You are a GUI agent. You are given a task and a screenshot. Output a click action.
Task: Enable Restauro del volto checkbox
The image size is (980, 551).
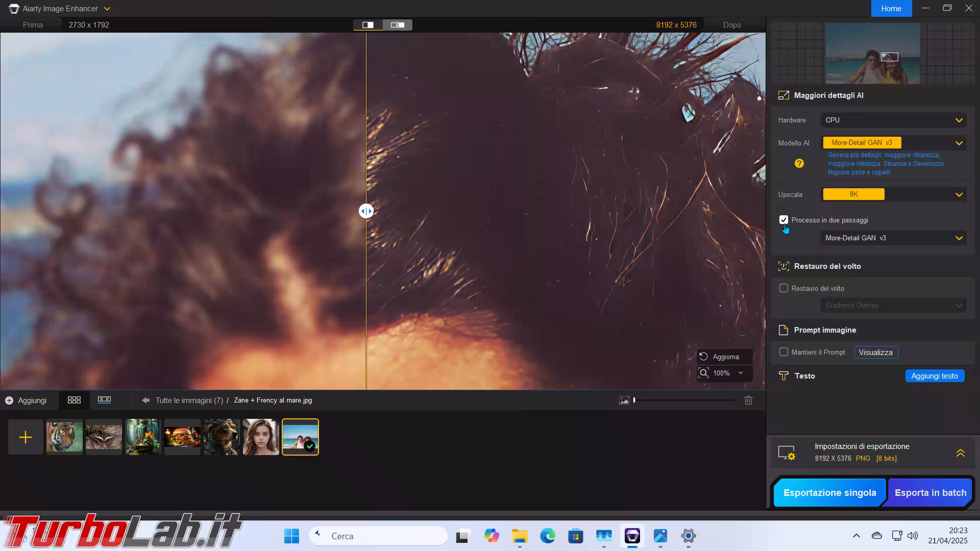[783, 288]
